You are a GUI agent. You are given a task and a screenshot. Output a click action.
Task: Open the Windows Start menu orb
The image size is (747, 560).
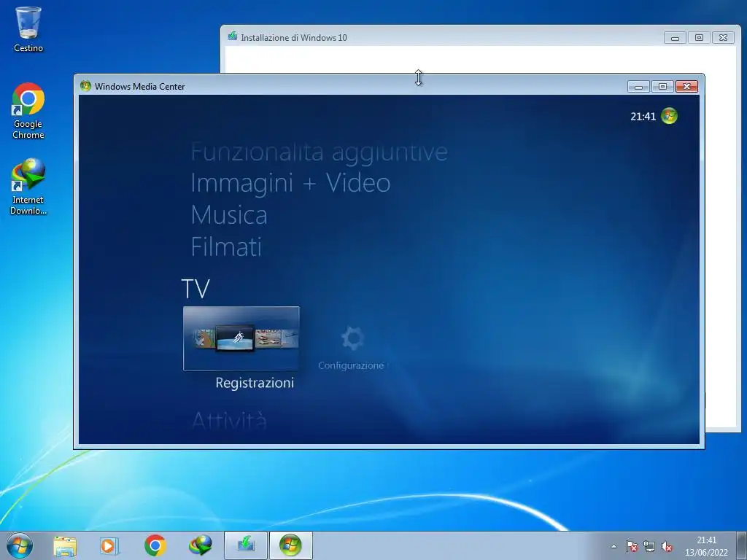20,545
